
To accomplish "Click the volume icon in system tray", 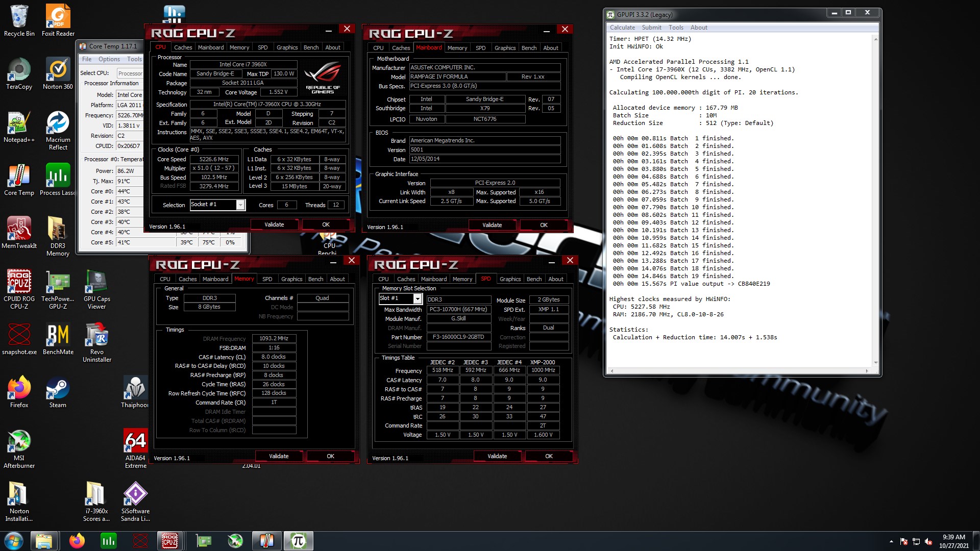I will click(x=928, y=541).
